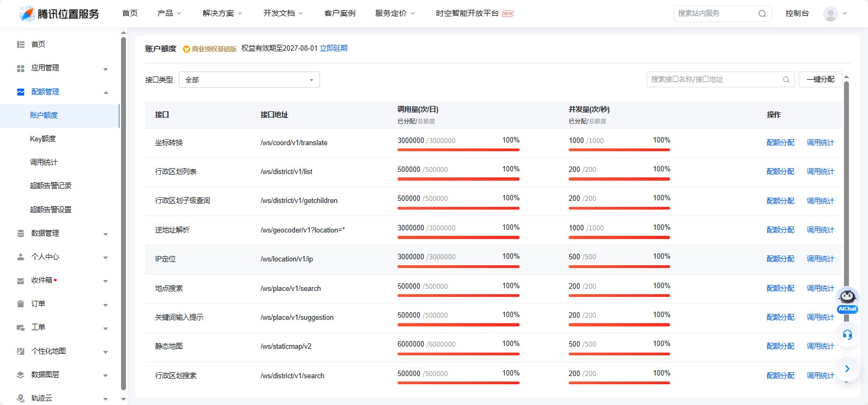Open the AIChat assistant robot icon
The width and height of the screenshot is (868, 405).
[847, 299]
